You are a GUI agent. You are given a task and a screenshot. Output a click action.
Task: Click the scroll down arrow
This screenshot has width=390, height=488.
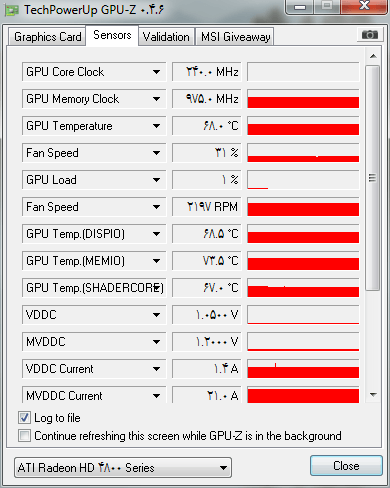pyautogui.click(x=373, y=395)
